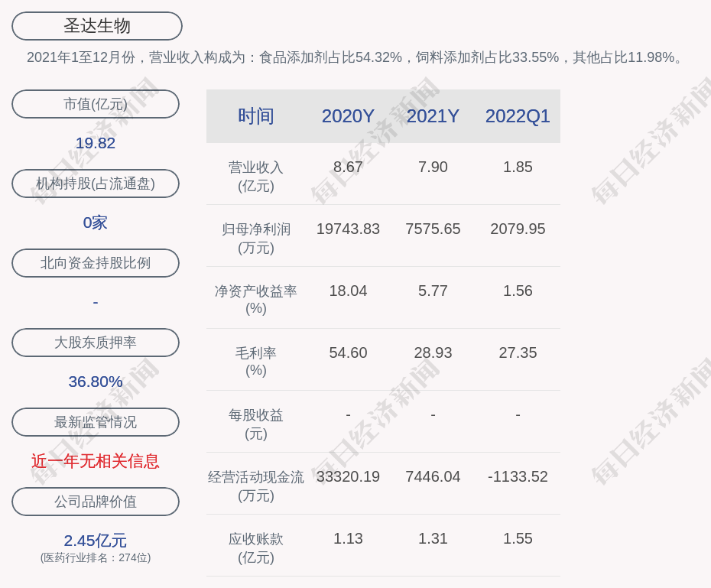Select revenue value 7.90
The width and height of the screenshot is (711, 588).
point(433,167)
